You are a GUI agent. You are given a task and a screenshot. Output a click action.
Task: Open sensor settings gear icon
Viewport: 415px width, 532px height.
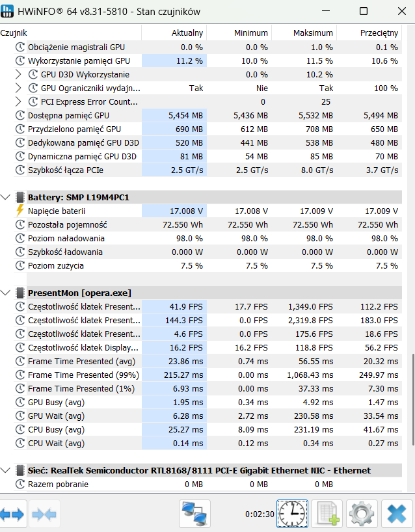pyautogui.click(x=362, y=514)
